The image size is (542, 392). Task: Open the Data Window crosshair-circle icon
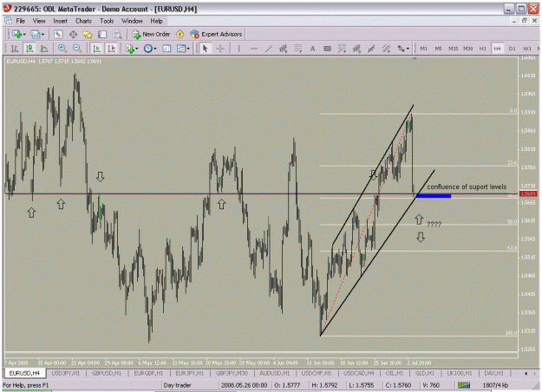73,34
